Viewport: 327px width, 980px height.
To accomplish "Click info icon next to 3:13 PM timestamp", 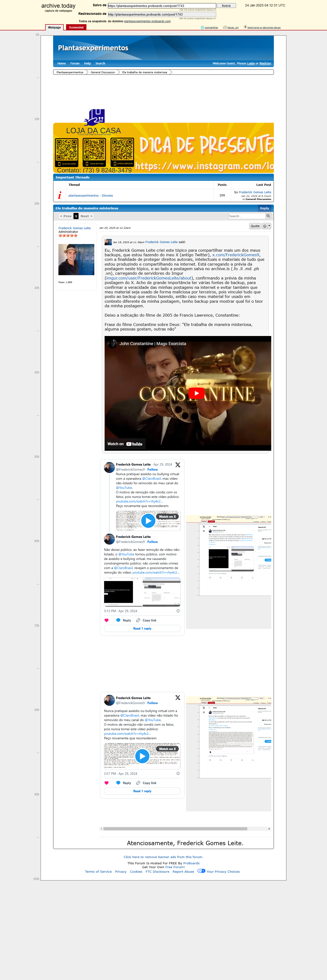I will click(178, 611).
